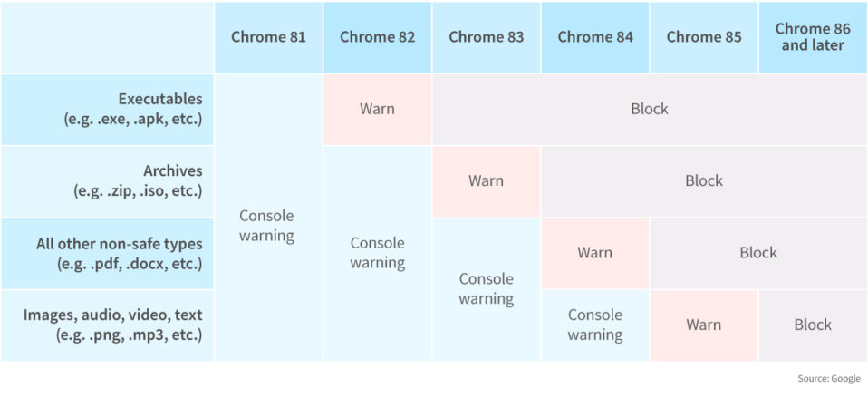The height and width of the screenshot is (398, 868).
Task: Click the Chrome 85 column header
Action: (704, 37)
